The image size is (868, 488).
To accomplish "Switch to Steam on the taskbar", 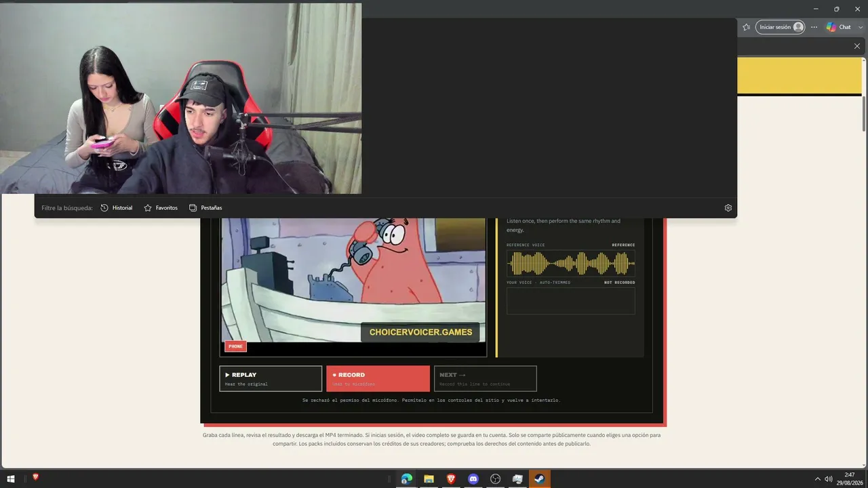I will (x=540, y=479).
